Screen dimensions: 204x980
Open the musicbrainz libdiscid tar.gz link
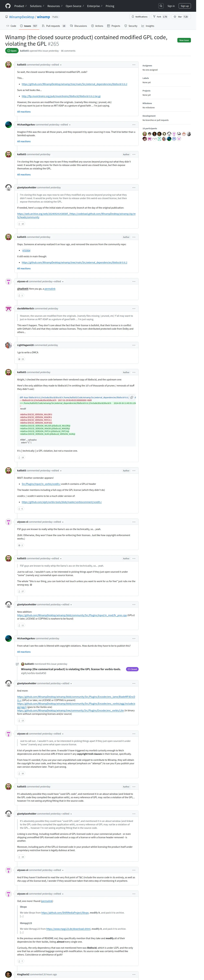point(61,96)
